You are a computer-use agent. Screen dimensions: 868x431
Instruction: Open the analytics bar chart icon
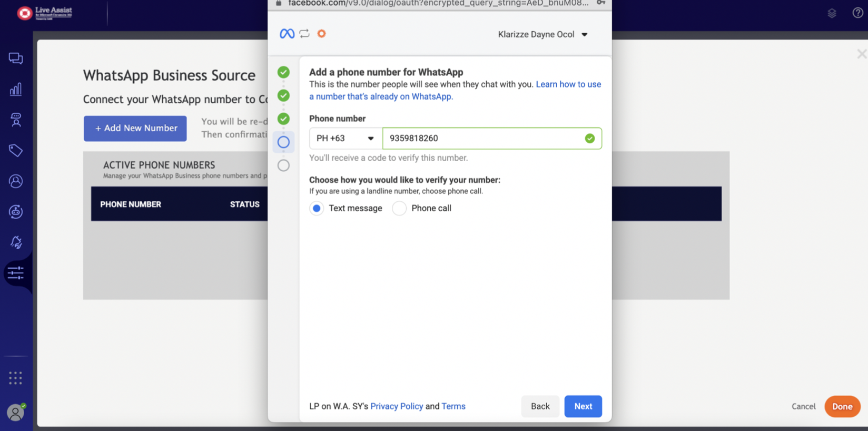[16, 89]
